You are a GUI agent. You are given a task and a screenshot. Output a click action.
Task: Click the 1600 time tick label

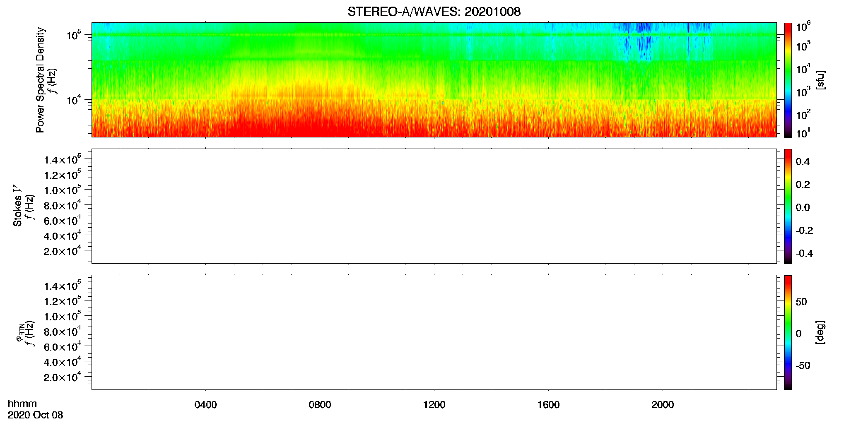[548, 405]
